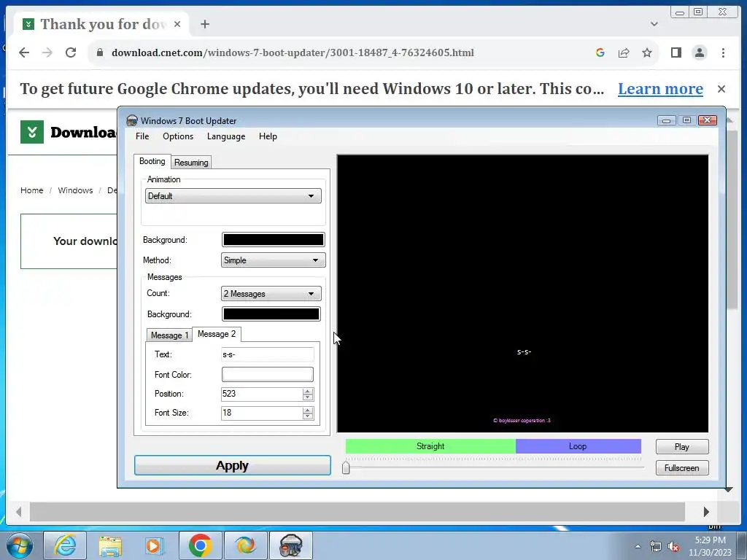This screenshot has height=560, width=747.
Task: Open Options menu in Boot Updater
Action: [x=178, y=136]
